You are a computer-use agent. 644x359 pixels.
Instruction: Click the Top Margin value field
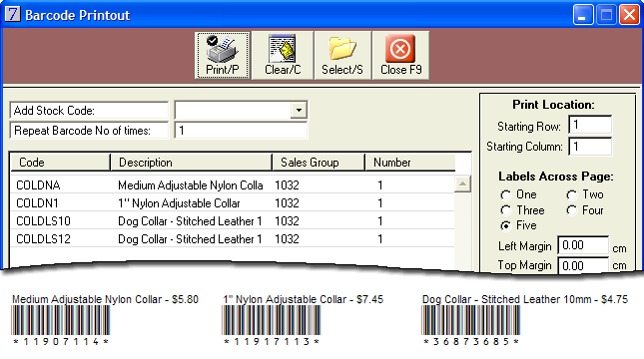583,265
